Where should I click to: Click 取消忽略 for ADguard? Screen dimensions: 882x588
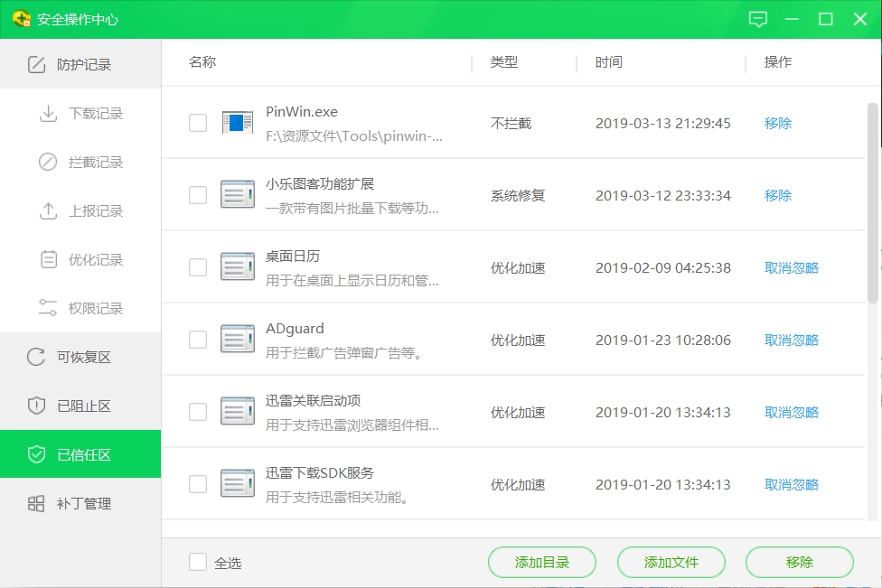[792, 341]
